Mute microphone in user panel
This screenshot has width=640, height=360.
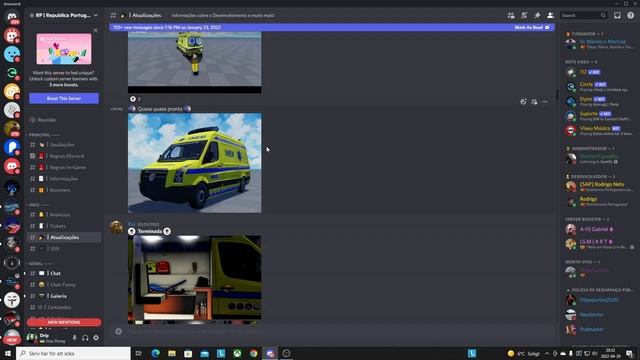coord(74,338)
